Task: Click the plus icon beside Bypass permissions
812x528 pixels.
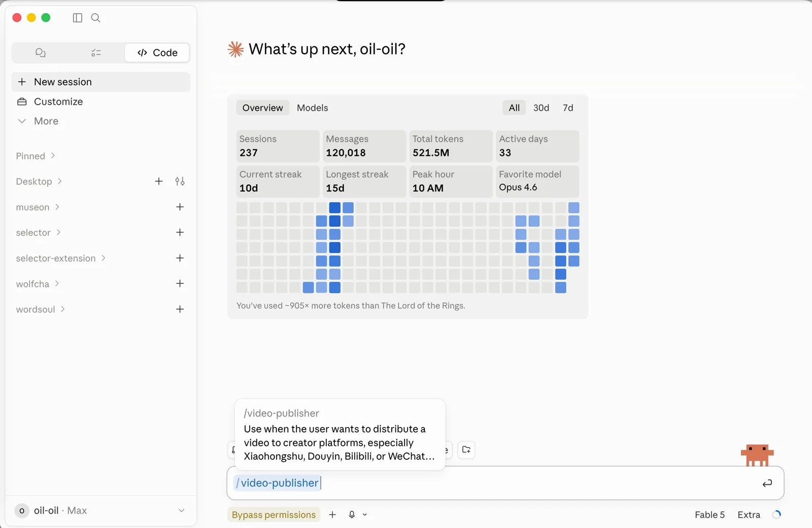Action: click(332, 515)
